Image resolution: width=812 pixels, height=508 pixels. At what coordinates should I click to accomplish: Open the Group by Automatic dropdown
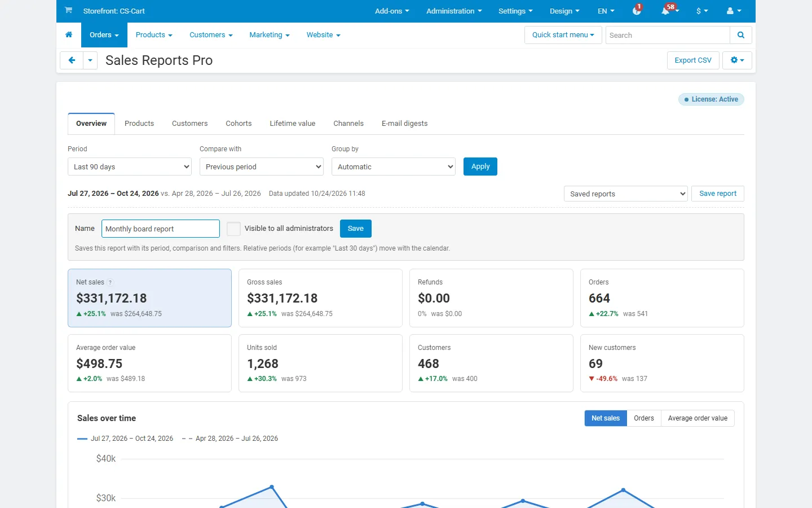(394, 167)
